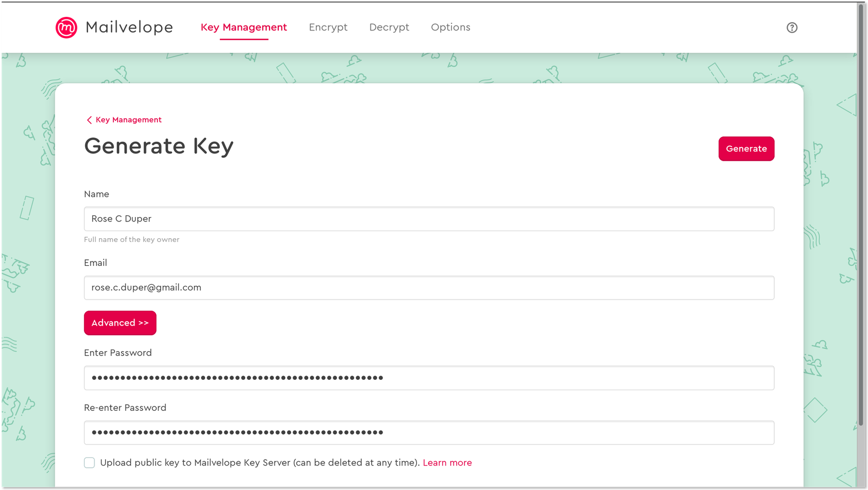Open the Options tab
Viewport: 868px width, 490px height.
click(450, 27)
